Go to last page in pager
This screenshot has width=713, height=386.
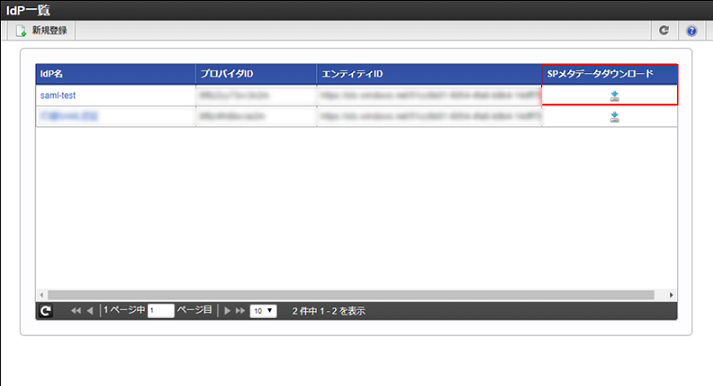click(240, 311)
